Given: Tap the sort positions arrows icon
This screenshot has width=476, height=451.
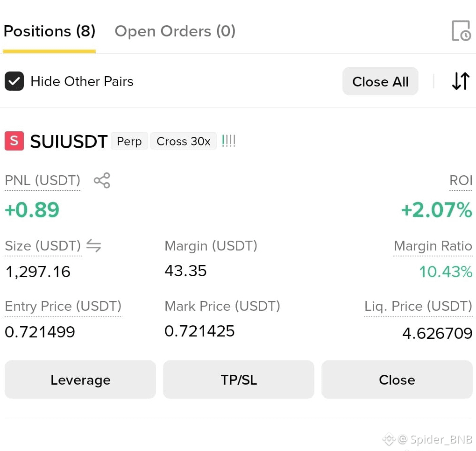Looking at the screenshot, I should tap(461, 81).
